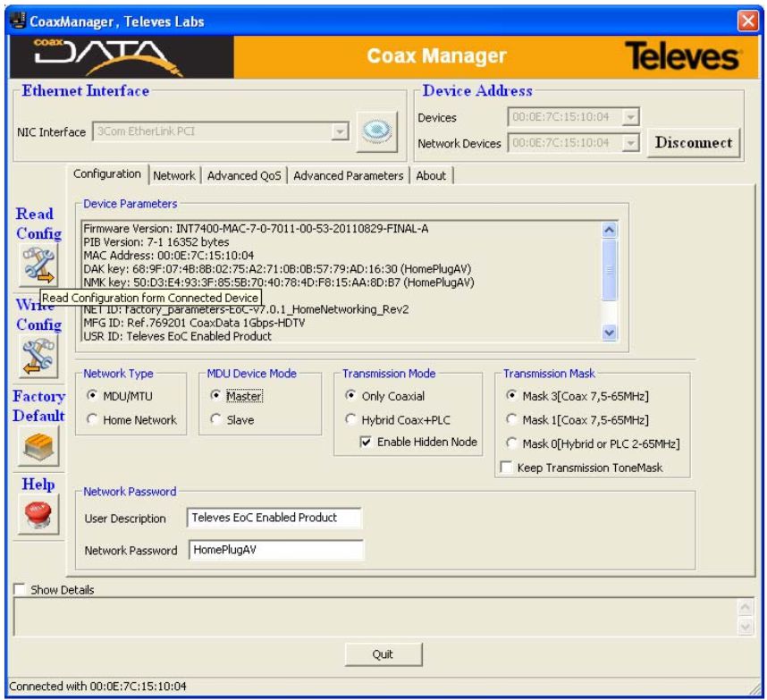This screenshot has width=767, height=700.
Task: Select the MDU/MTU network type
Action: [x=92, y=395]
